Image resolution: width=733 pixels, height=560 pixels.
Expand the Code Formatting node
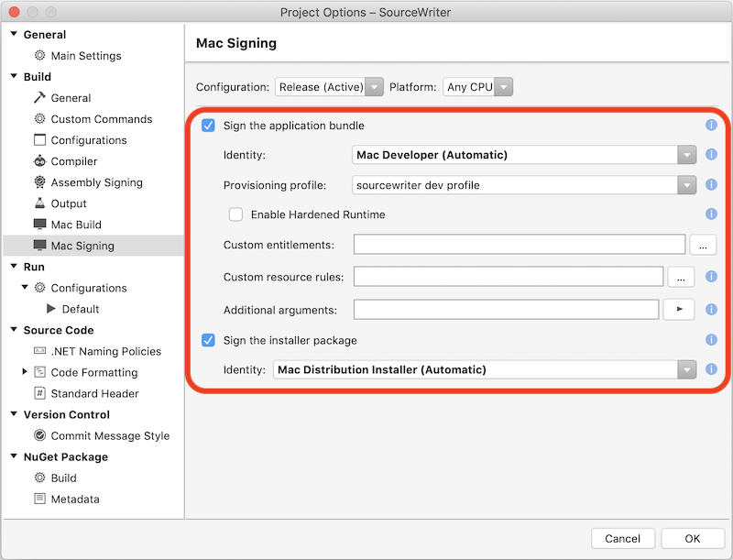[x=25, y=371]
